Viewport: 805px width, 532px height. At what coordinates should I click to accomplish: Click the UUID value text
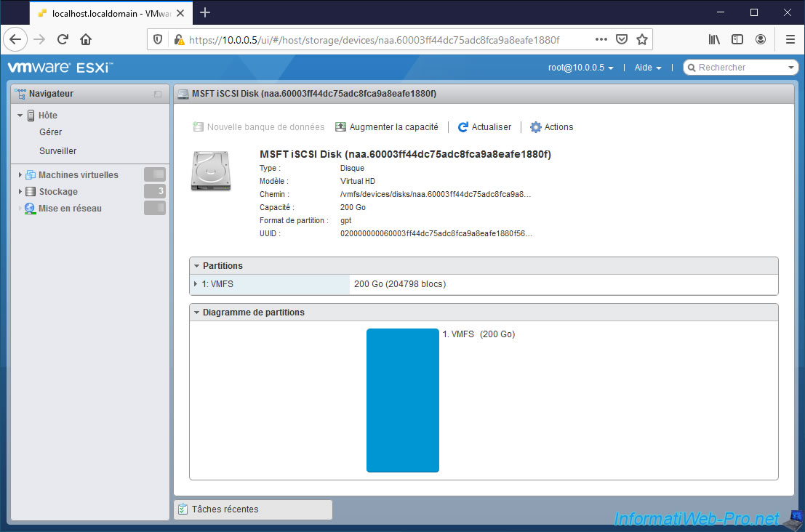(x=436, y=233)
